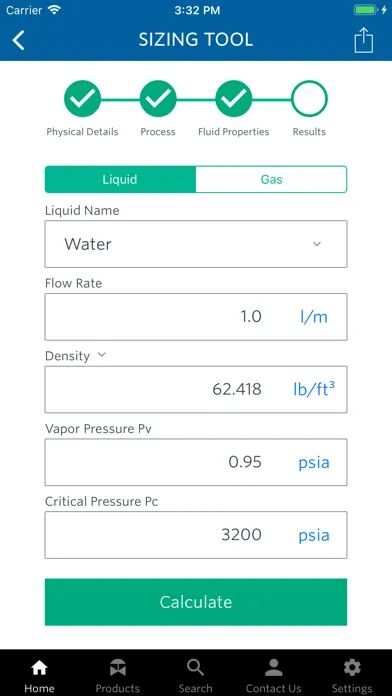Screen dimensions: 392x696
Task: Change the l/m flow rate unit
Action: coord(314,317)
